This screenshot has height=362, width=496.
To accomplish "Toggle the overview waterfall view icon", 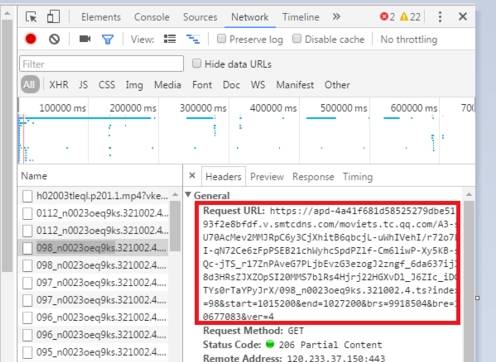I will pos(193,39).
